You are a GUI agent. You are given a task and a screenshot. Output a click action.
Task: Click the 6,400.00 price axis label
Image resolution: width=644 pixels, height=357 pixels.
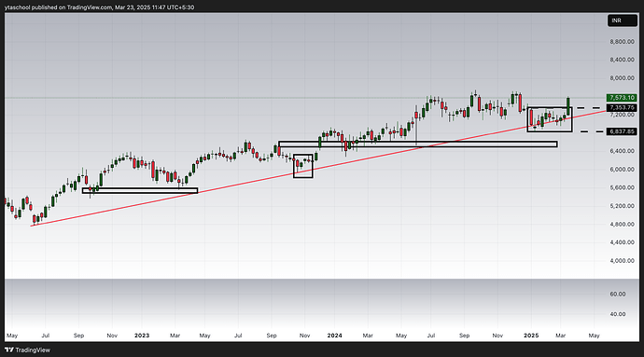622,151
